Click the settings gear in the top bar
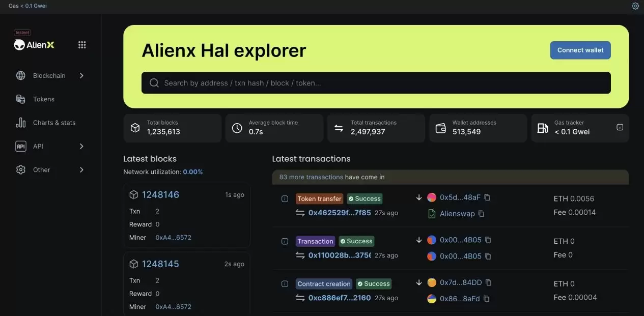 [x=635, y=6]
